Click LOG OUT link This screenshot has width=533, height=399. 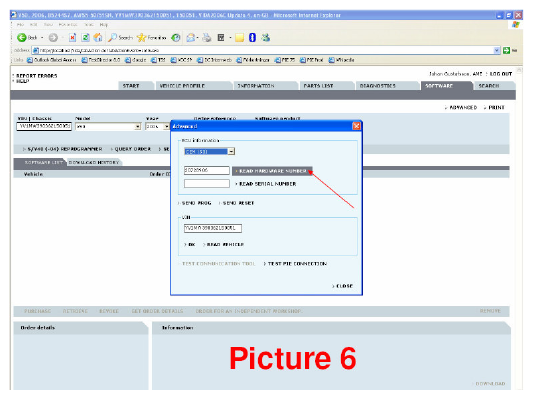pos(501,74)
